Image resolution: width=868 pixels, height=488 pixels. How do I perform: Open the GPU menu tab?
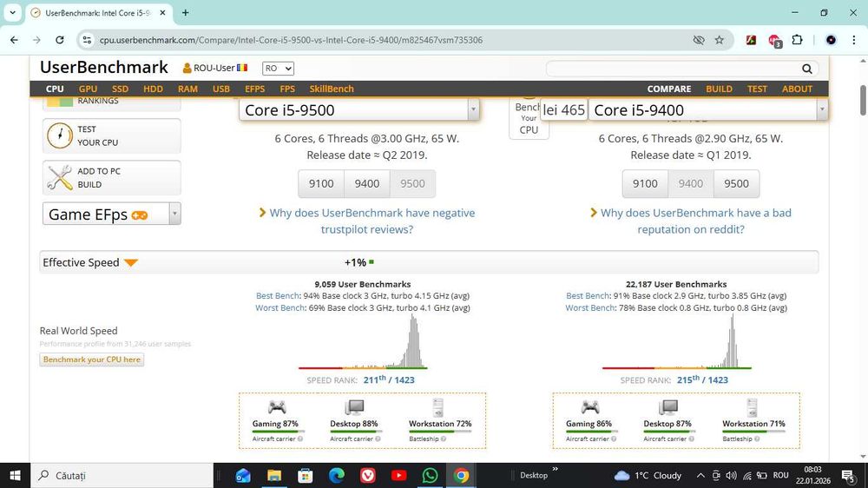(x=88, y=89)
